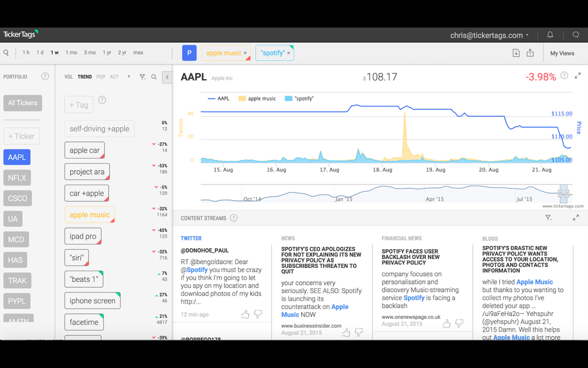The image size is (588, 368).
Task: Collapse the tag panel with left chevron
Action: 167,77
